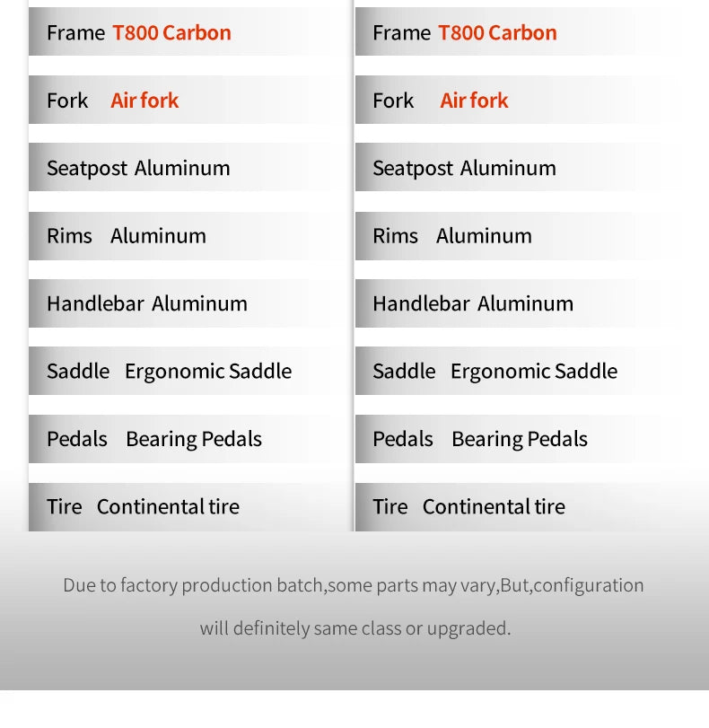
Task: Click the 'same class or upgraded' text line
Action: click(x=355, y=628)
